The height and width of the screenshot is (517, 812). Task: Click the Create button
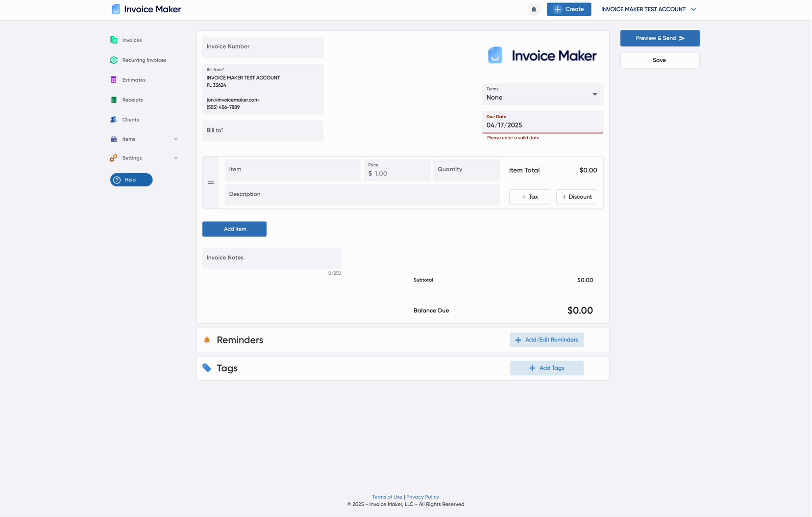569,9
